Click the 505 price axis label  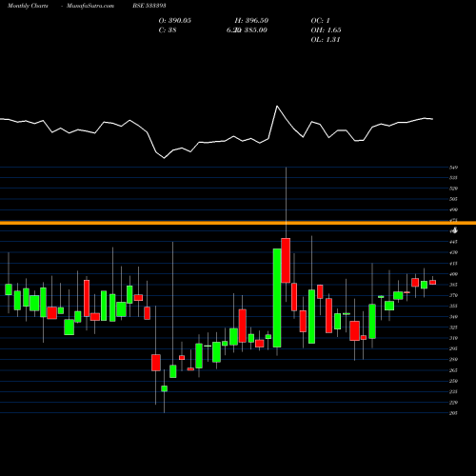[x=453, y=199]
